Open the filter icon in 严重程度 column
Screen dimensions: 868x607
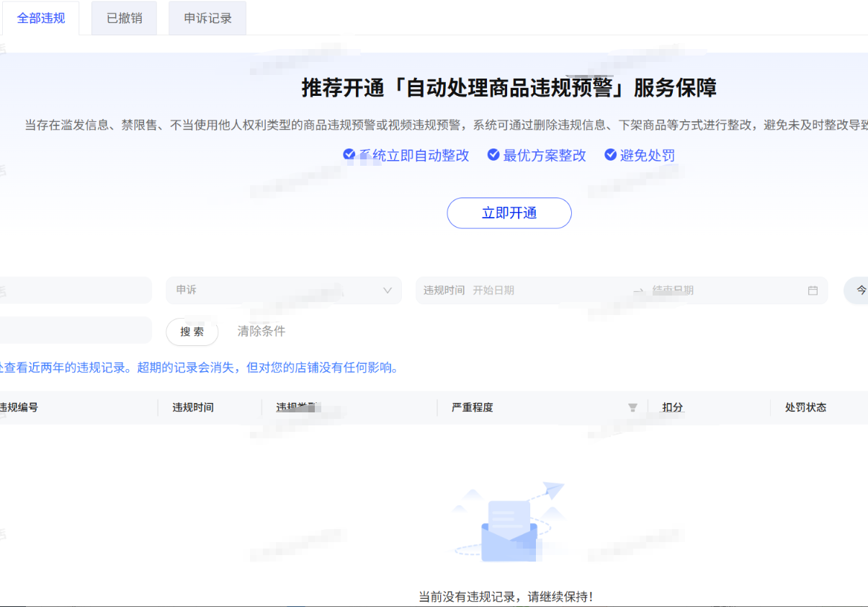tap(632, 408)
